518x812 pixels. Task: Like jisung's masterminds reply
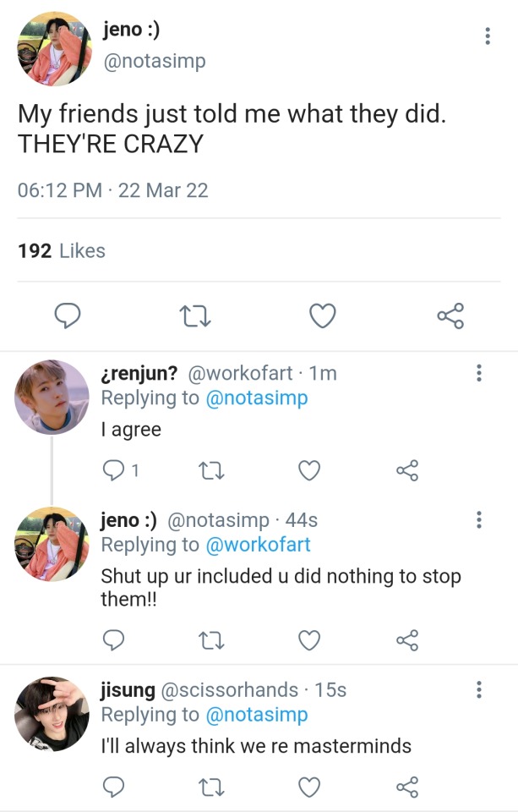click(x=310, y=787)
